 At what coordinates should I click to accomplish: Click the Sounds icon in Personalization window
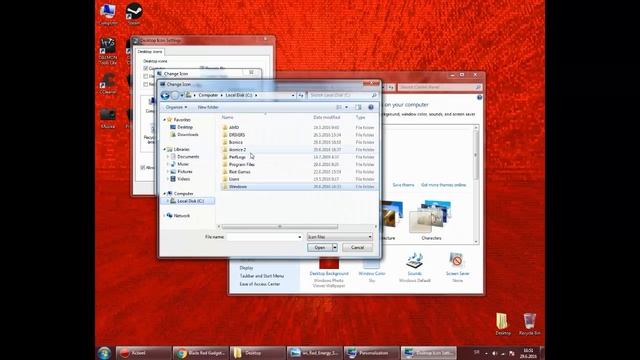pyautogui.click(x=414, y=260)
